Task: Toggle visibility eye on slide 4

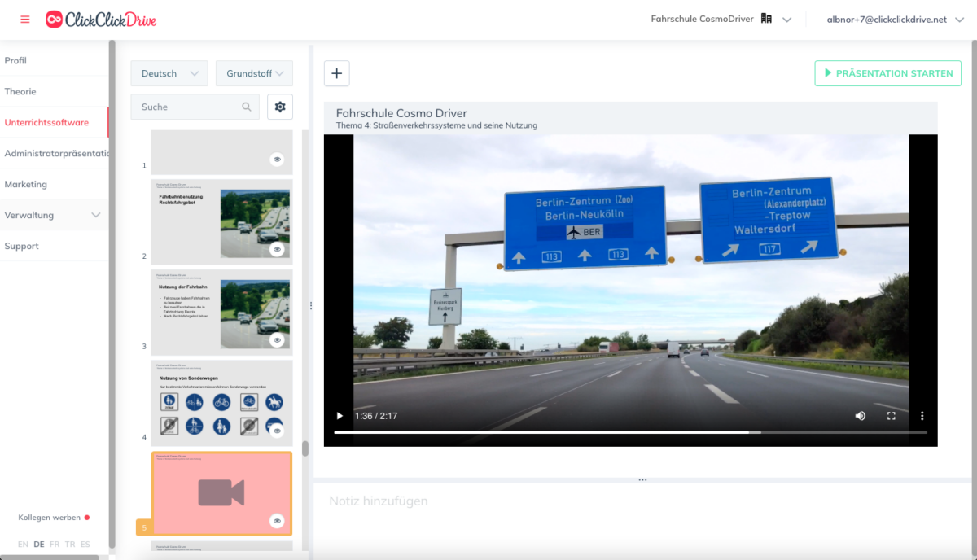Action: (x=277, y=431)
